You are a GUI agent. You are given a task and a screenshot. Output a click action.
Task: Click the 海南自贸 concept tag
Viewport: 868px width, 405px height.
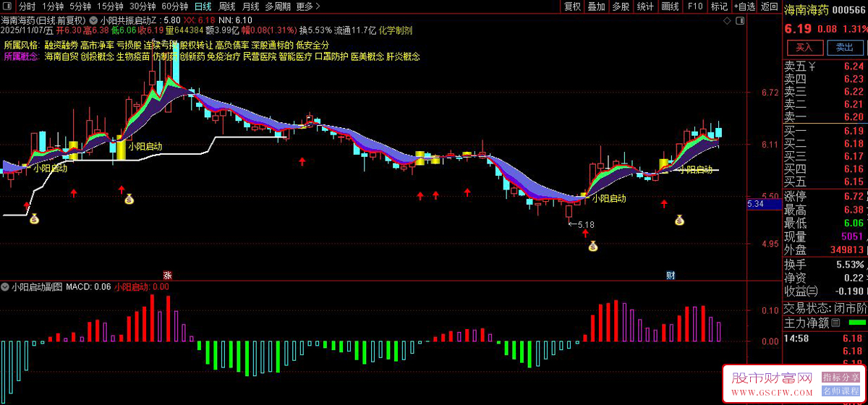pos(61,56)
